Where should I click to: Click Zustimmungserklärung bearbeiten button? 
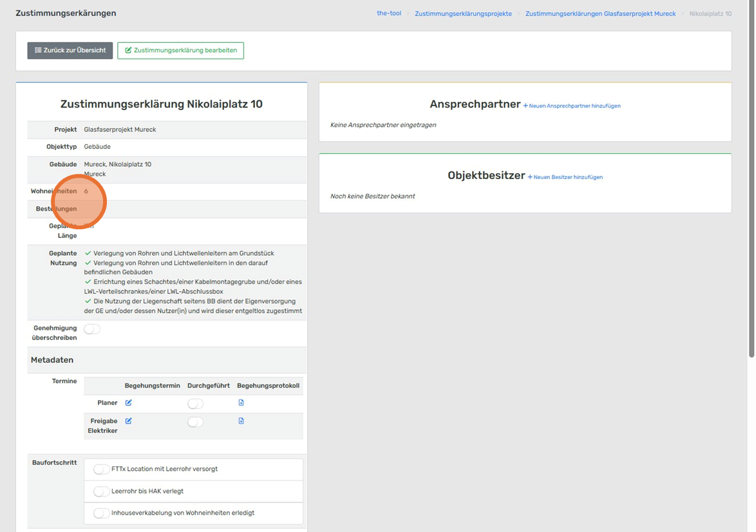click(x=180, y=50)
